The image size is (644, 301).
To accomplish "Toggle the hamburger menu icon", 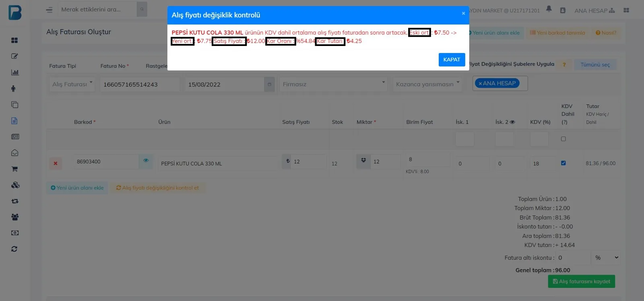I will [x=49, y=10].
